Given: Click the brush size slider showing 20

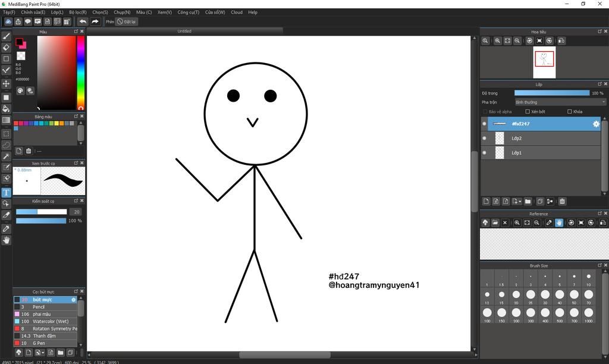Looking at the screenshot, I should [41, 212].
